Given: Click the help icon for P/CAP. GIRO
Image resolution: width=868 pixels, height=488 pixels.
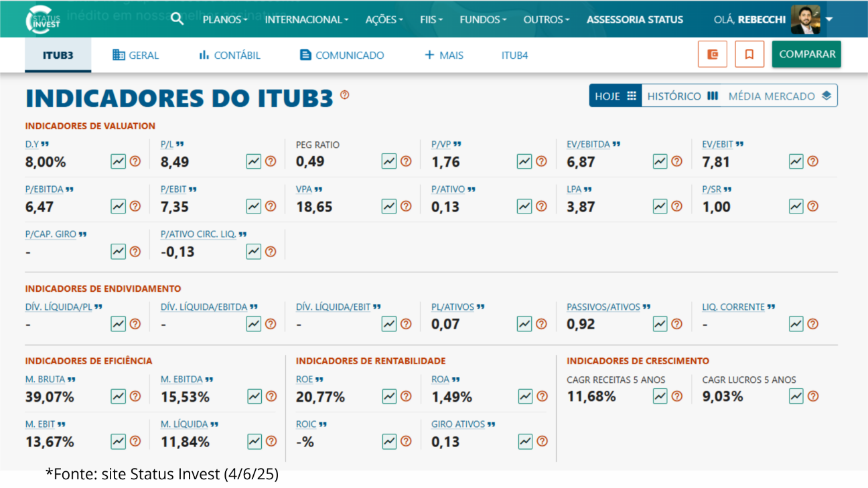Looking at the screenshot, I should (x=135, y=252).
